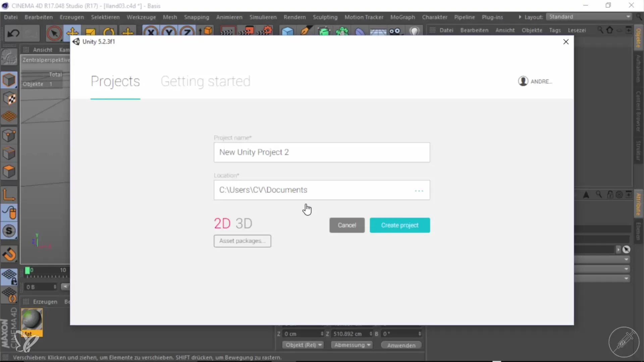Image resolution: width=644 pixels, height=362 pixels.
Task: Select 3D project mode in Unity
Action: (x=244, y=224)
